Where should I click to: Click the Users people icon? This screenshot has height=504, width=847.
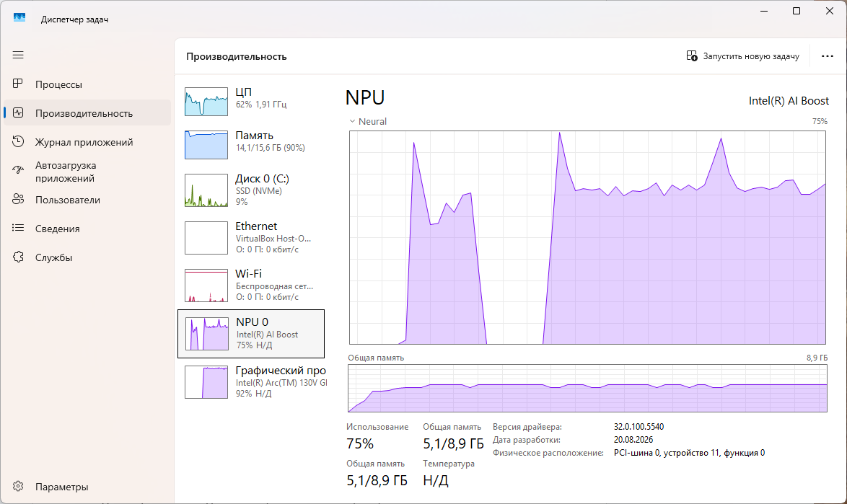pos(18,199)
